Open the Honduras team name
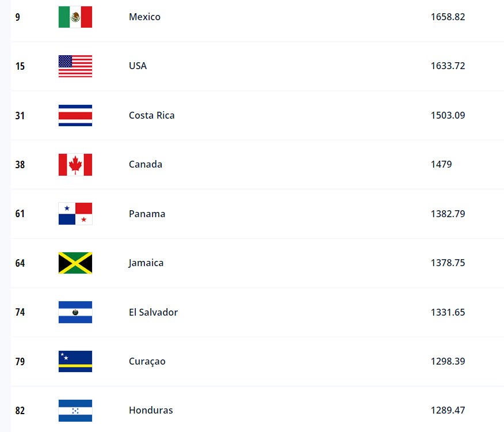This screenshot has height=432, width=504. [151, 411]
